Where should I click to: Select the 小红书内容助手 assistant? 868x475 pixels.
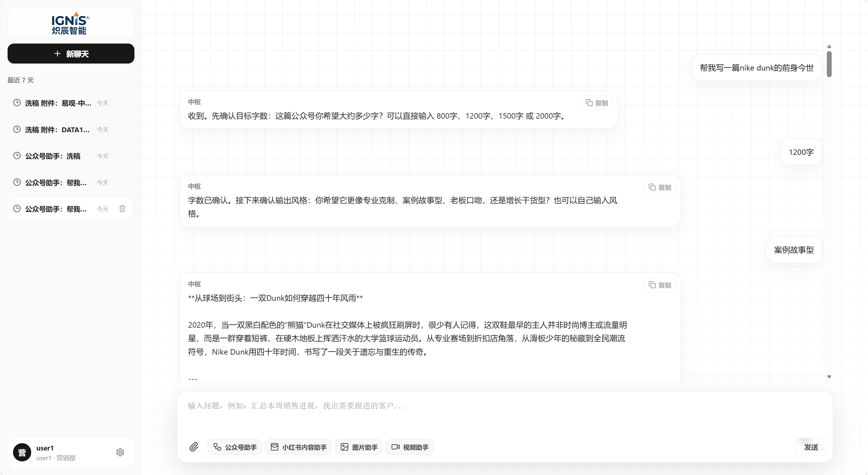point(298,447)
